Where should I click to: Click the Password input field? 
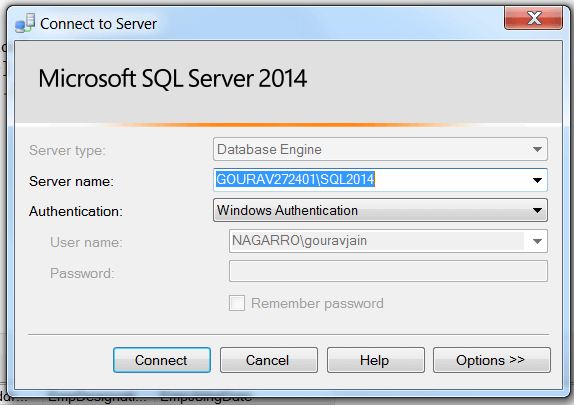pyautogui.click(x=388, y=271)
